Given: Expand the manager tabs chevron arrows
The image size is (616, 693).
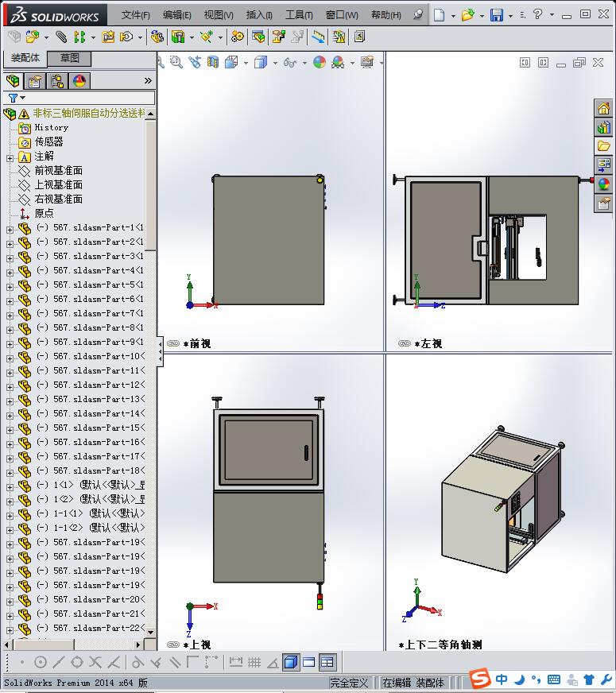Looking at the screenshot, I should [x=148, y=80].
